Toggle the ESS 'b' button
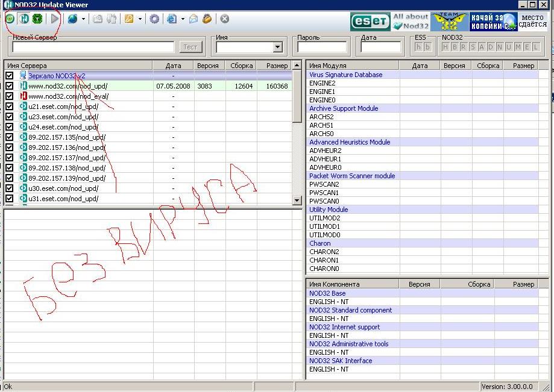 pos(427,47)
